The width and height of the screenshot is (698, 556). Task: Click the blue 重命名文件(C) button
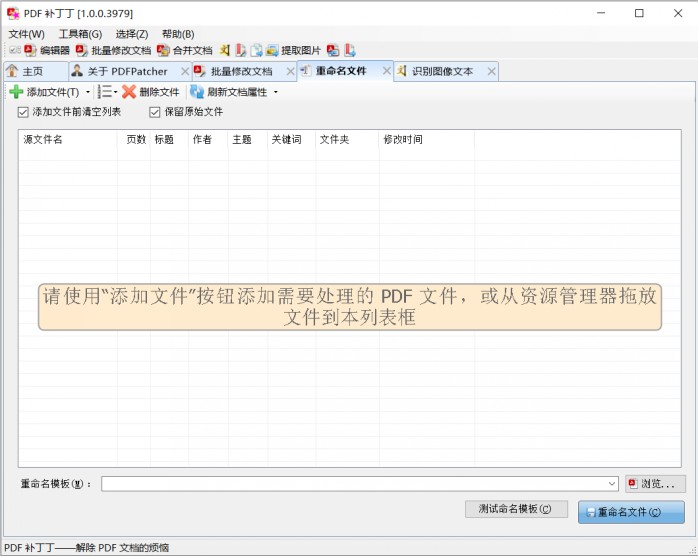tap(631, 512)
